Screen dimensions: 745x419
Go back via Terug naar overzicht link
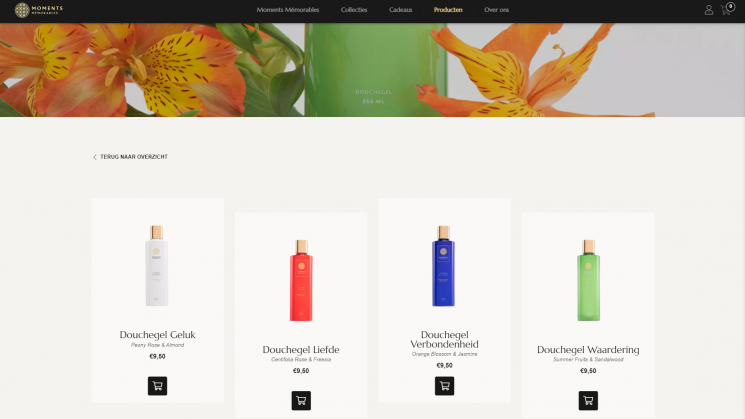pos(134,157)
